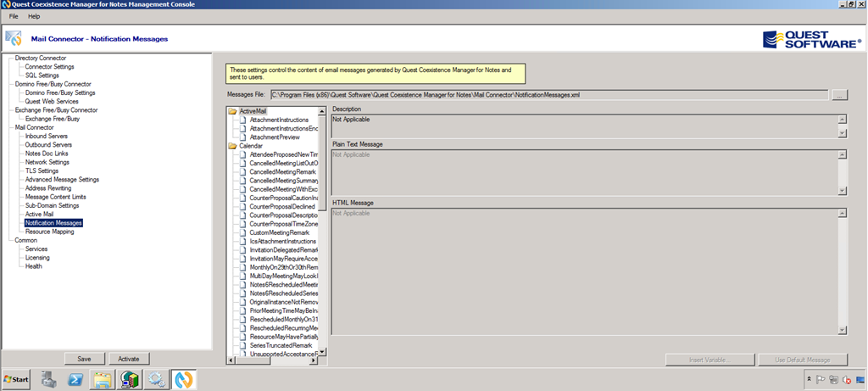This screenshot has width=868, height=391.
Task: Click the Use Default Message button
Action: 803,360
